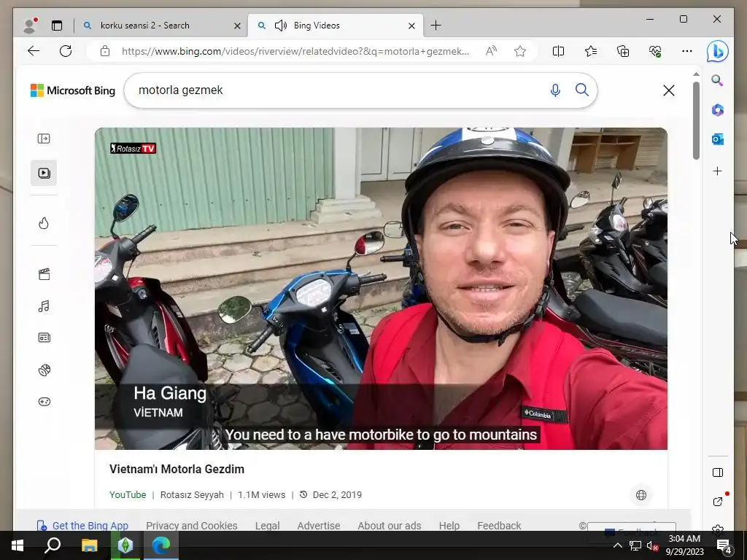The height and width of the screenshot is (560, 747).
Task: Show hidden system tray icons
Action: pyautogui.click(x=617, y=545)
